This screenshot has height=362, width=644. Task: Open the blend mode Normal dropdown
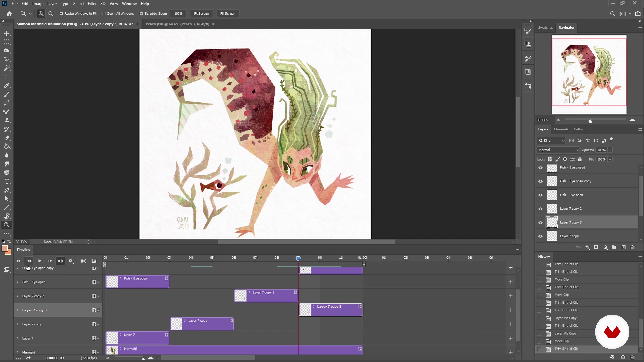tap(558, 150)
